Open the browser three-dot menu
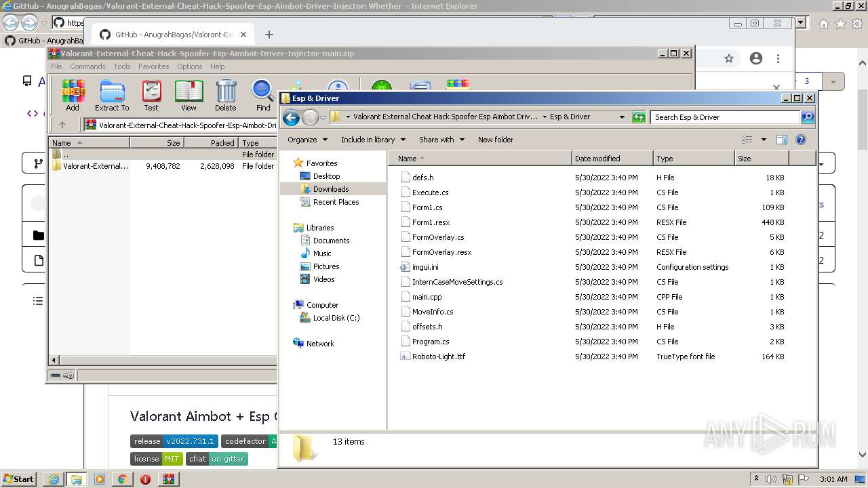This screenshot has width=868, height=488. [x=778, y=59]
